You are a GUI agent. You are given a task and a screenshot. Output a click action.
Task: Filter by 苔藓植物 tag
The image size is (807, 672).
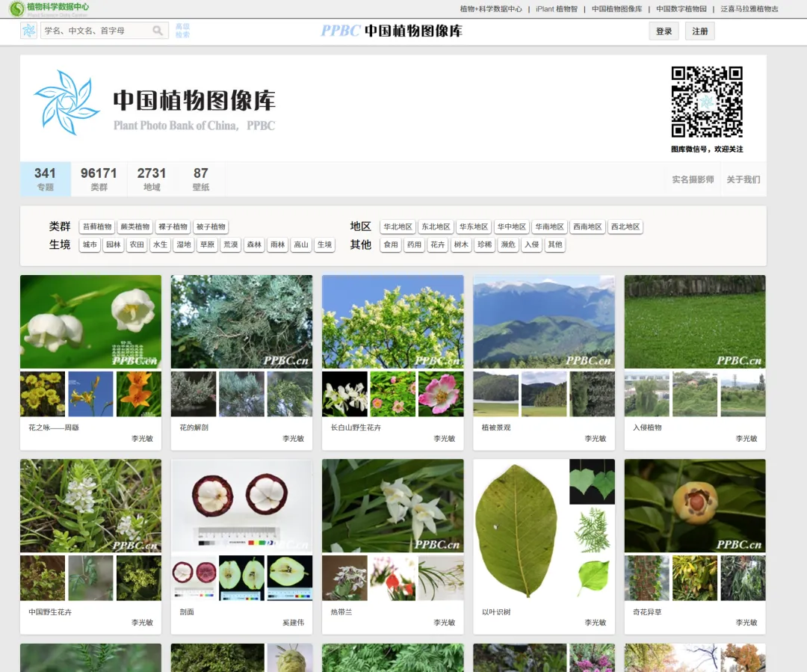tap(97, 226)
